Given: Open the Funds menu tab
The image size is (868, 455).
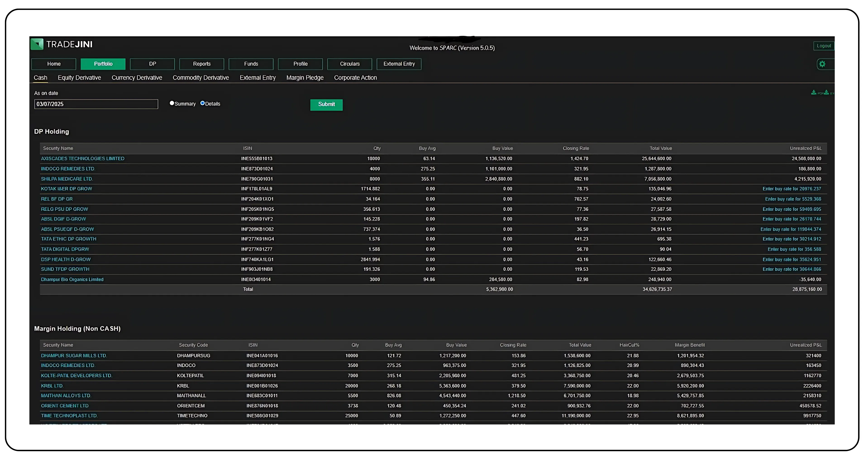Looking at the screenshot, I should (x=251, y=64).
